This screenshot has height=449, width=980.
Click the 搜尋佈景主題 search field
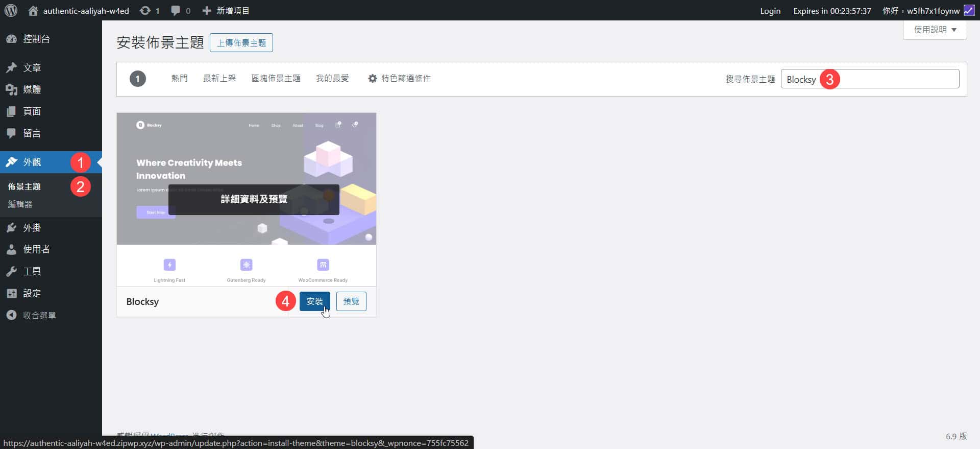(x=870, y=79)
